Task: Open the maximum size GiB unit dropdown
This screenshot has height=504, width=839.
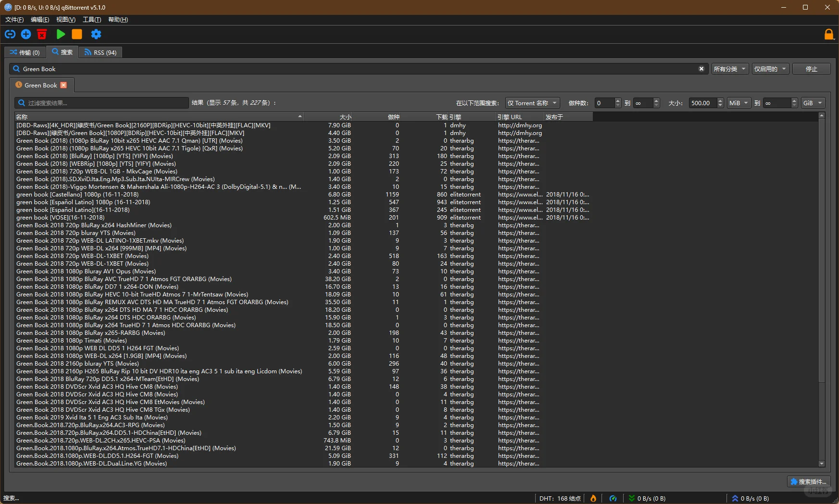Action: pos(813,103)
